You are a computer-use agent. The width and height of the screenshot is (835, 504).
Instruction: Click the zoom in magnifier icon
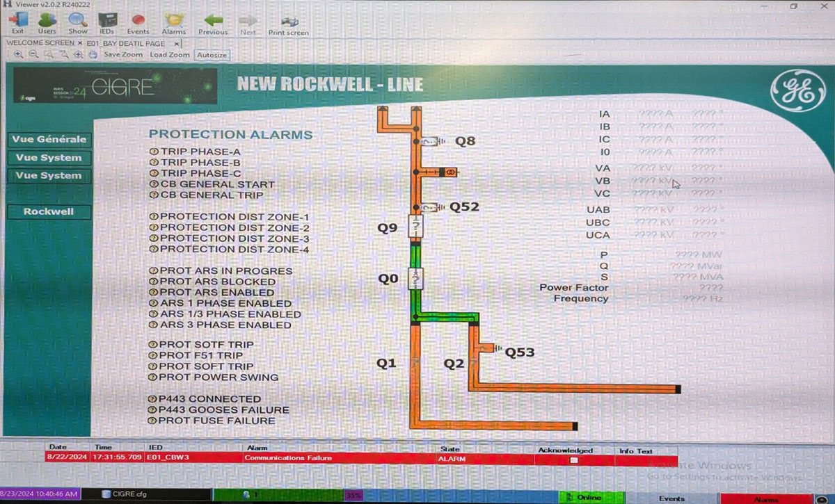18,54
